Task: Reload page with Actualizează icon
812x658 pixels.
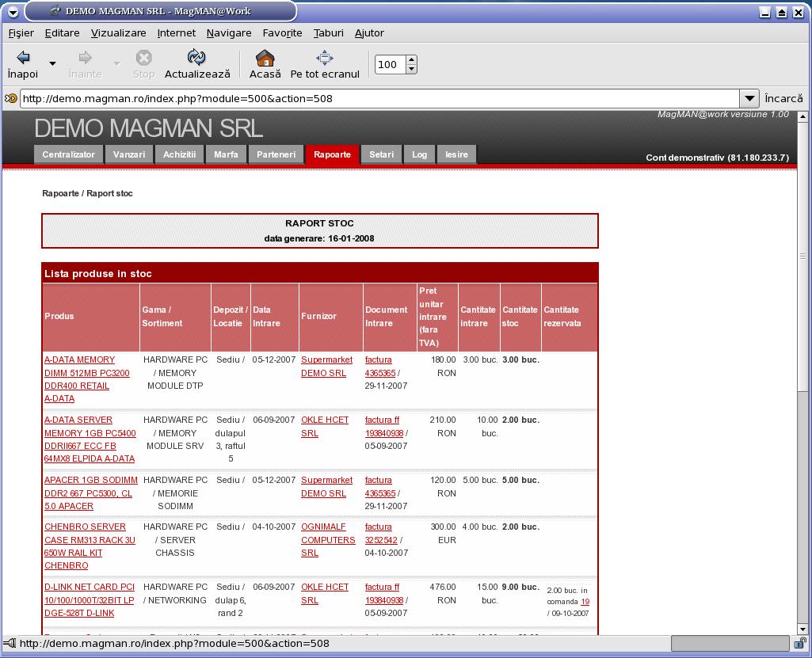Action: coord(196,57)
